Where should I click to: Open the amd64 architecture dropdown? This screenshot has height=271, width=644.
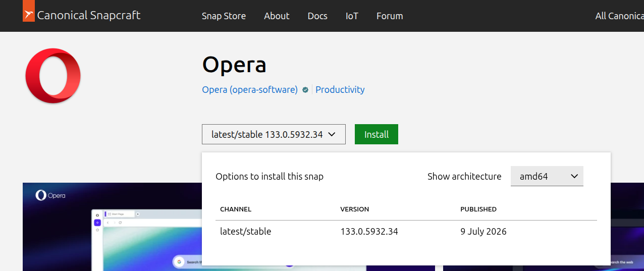(547, 176)
